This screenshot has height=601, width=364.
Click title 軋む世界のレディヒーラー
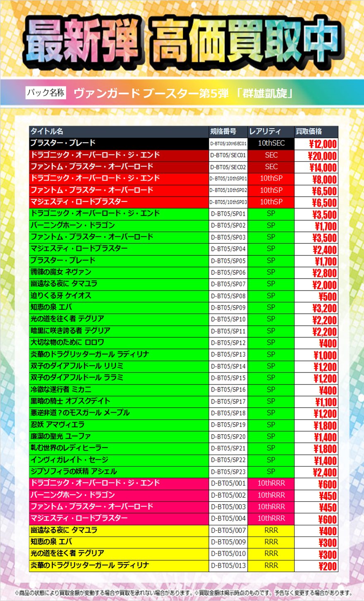pos(69,448)
